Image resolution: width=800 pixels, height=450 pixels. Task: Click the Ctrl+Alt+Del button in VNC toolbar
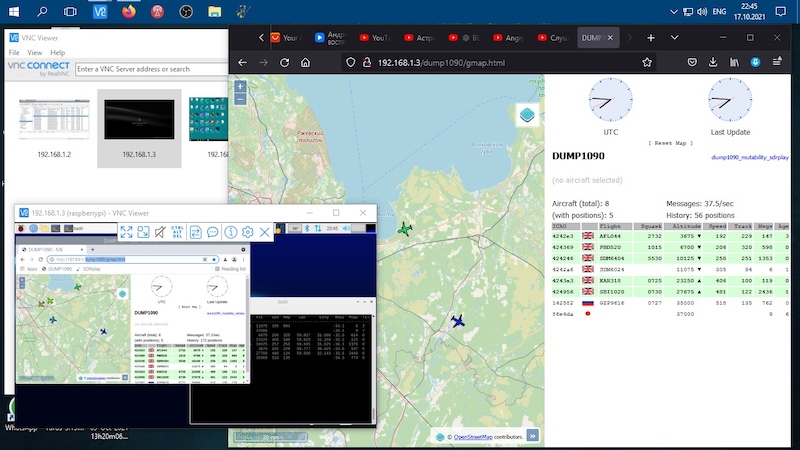(x=176, y=232)
